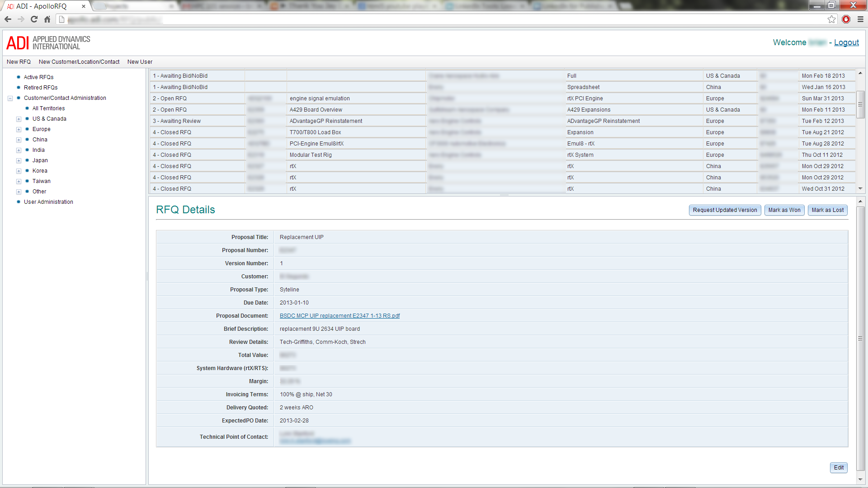Click Mark as Won button
The width and height of the screenshot is (868, 488).
(x=784, y=210)
